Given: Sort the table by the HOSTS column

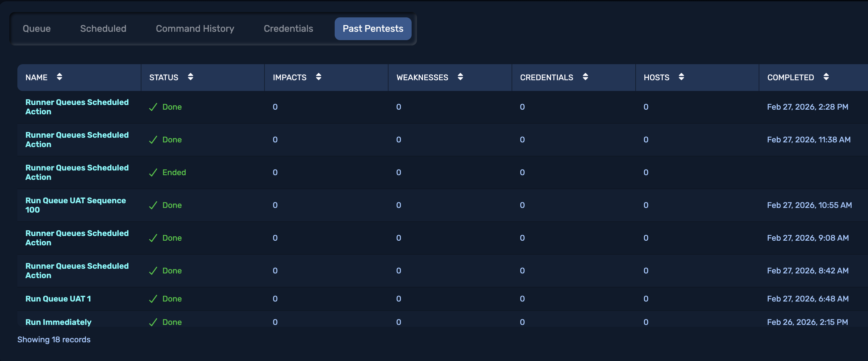Looking at the screenshot, I should tap(681, 77).
